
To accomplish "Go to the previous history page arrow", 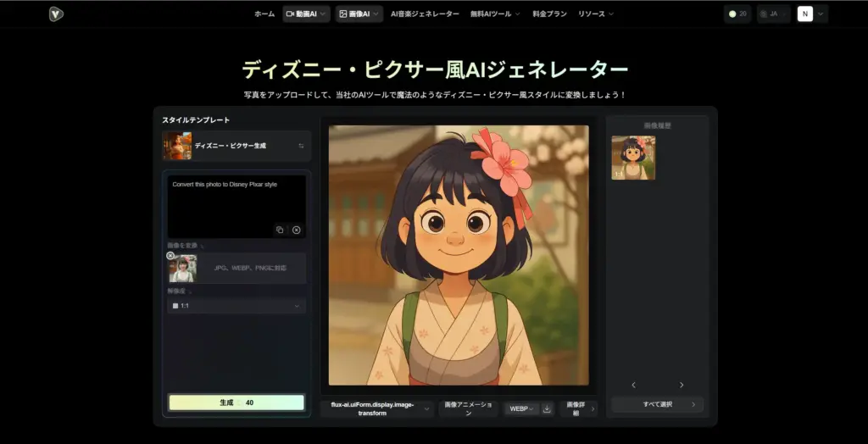I will [x=634, y=385].
